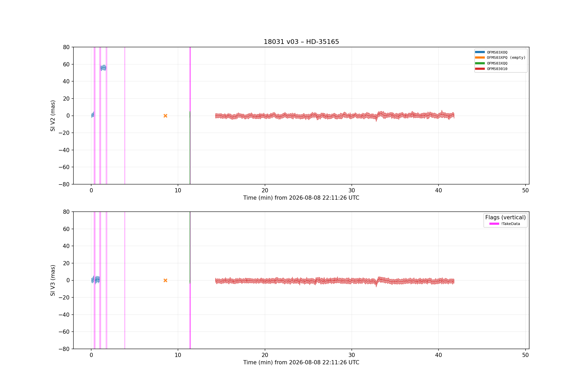Click the bottom plot's time axis label
588x392 pixels.
pyautogui.click(x=301, y=362)
